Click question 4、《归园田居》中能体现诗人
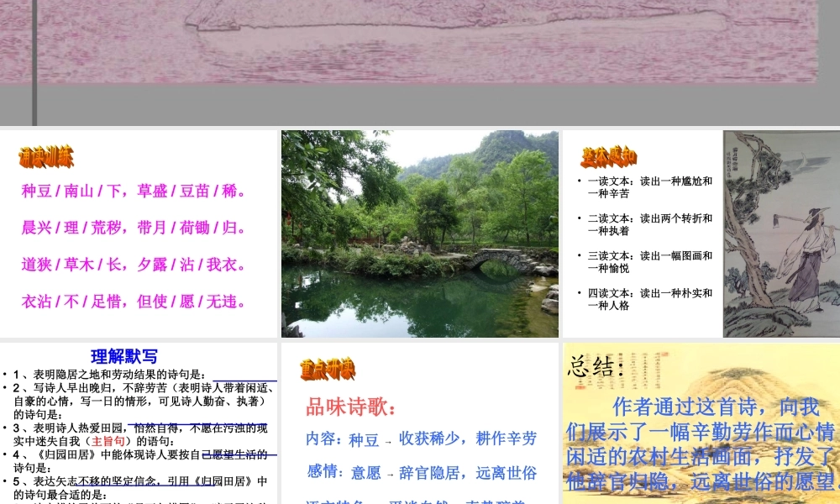 click(135, 461)
